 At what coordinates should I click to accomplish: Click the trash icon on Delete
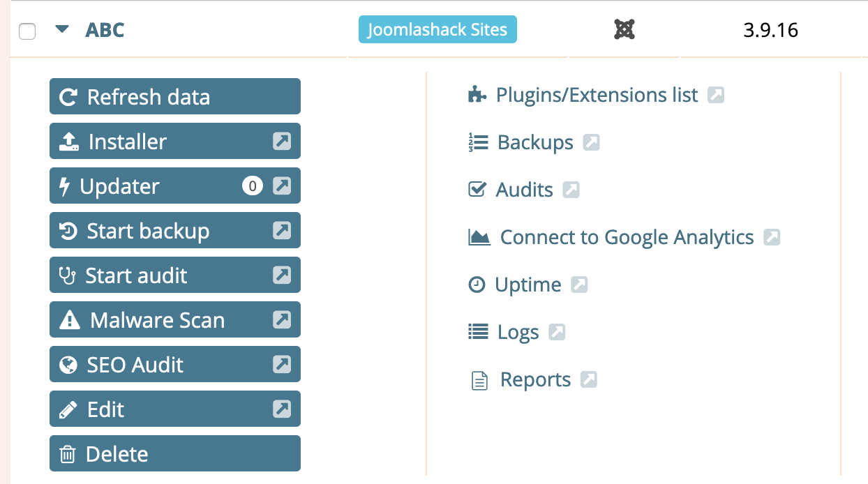tap(67, 455)
